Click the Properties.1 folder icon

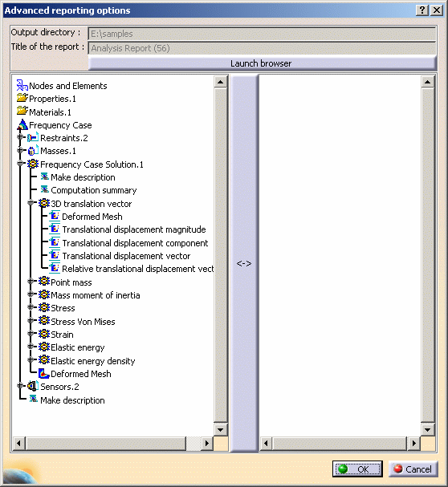tap(22, 98)
